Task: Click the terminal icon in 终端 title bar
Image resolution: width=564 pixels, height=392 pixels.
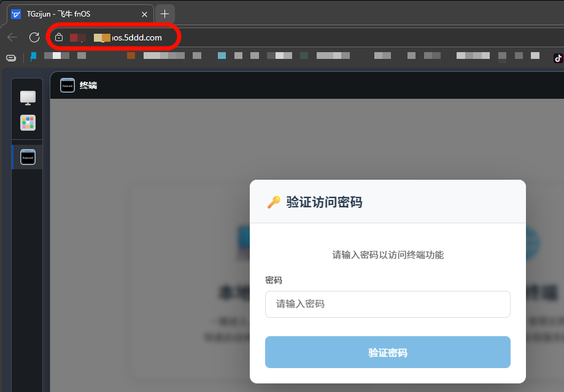Action: click(68, 86)
